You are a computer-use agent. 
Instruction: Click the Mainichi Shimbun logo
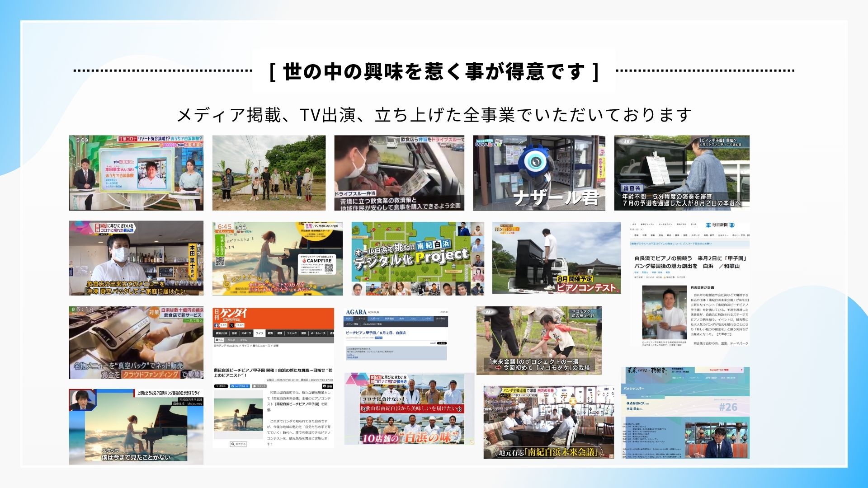click(x=720, y=225)
